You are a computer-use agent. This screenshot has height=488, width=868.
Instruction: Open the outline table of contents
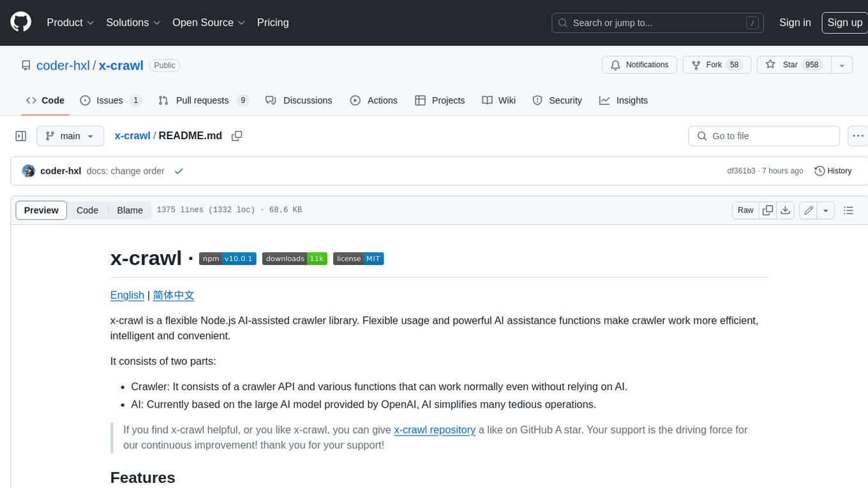[848, 210]
